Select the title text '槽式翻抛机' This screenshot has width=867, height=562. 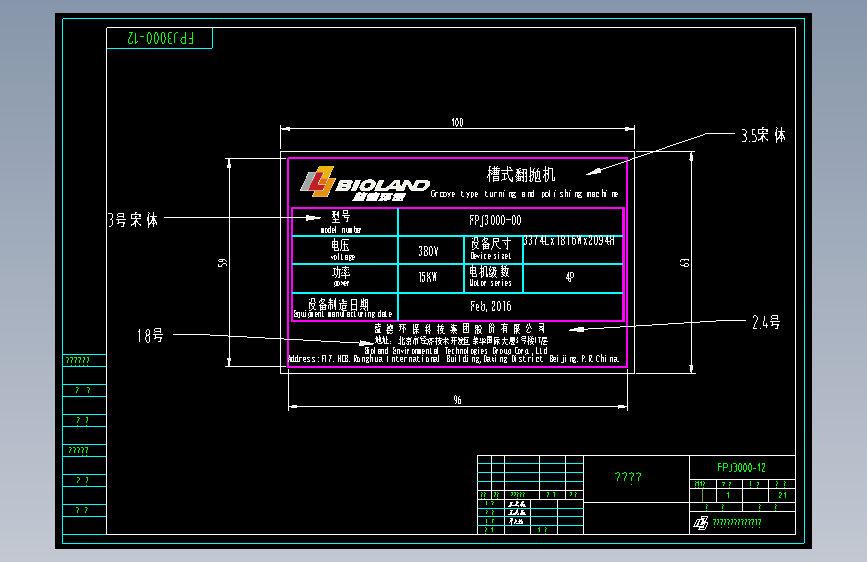[521, 175]
